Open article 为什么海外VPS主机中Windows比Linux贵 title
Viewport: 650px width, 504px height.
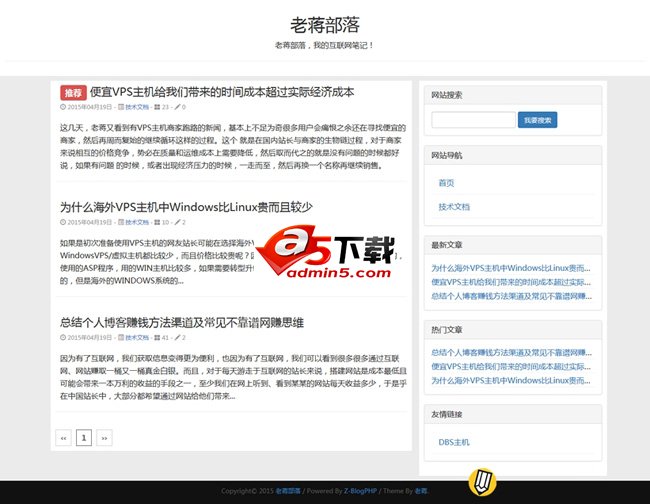[x=187, y=207]
